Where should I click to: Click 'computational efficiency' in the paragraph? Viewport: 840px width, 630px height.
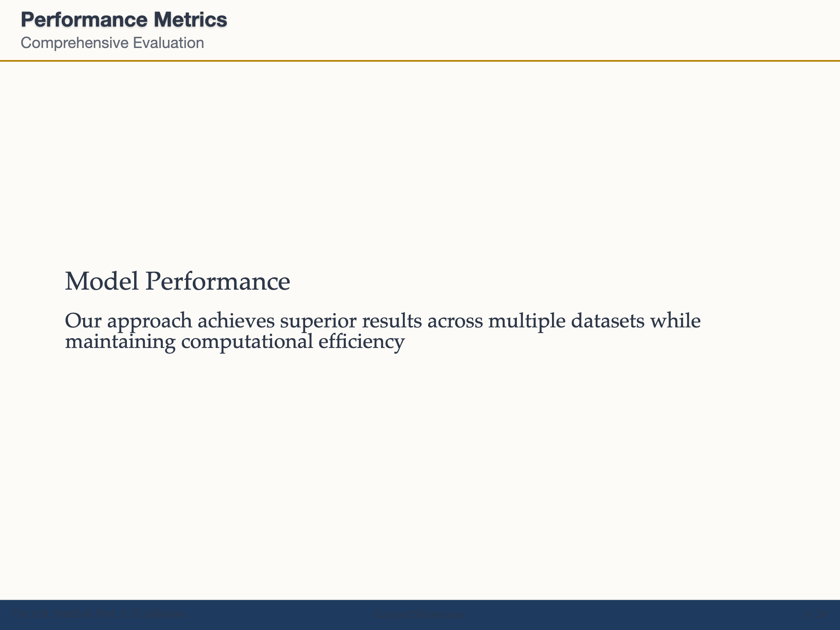[293, 342]
